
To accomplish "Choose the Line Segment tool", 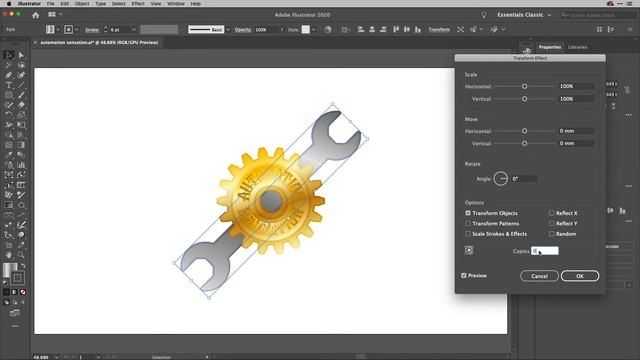I will [21, 85].
